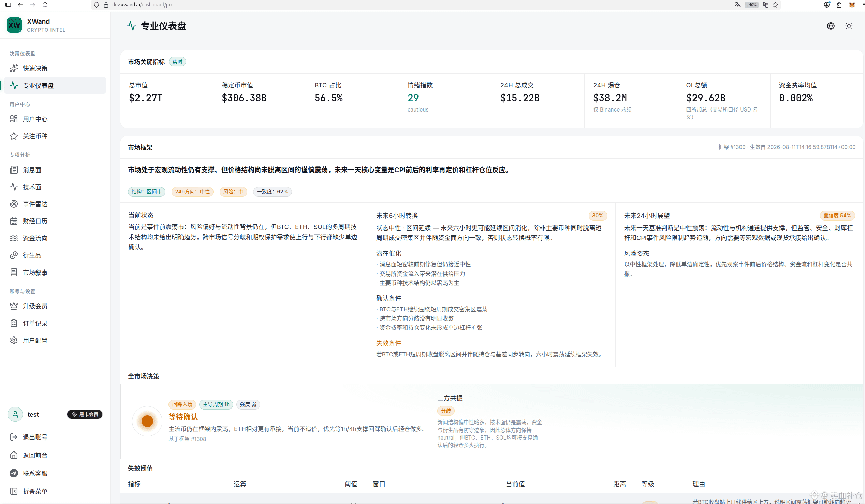
Task: Click the browser back arrow
Action: (x=20, y=5)
